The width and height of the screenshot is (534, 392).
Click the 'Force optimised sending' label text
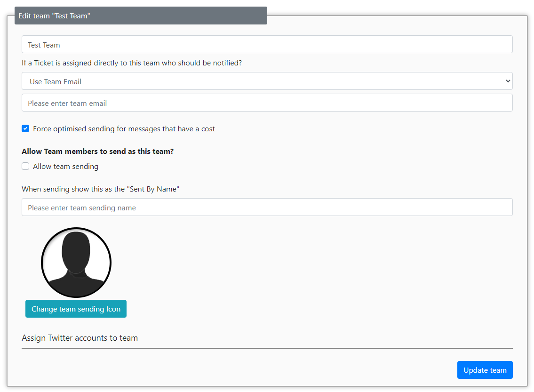click(124, 129)
